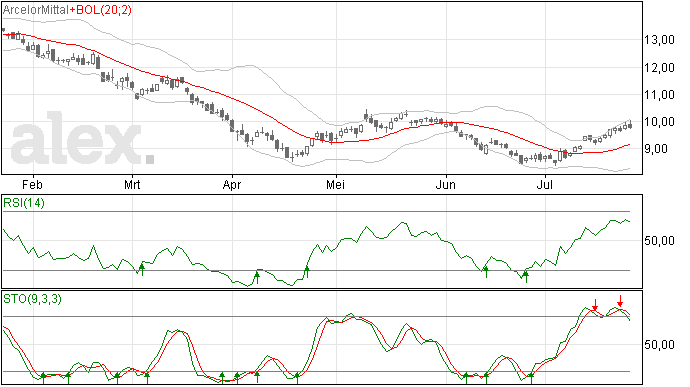Click the RSI(14) indicator label
The image size is (690, 387).
(x=24, y=203)
